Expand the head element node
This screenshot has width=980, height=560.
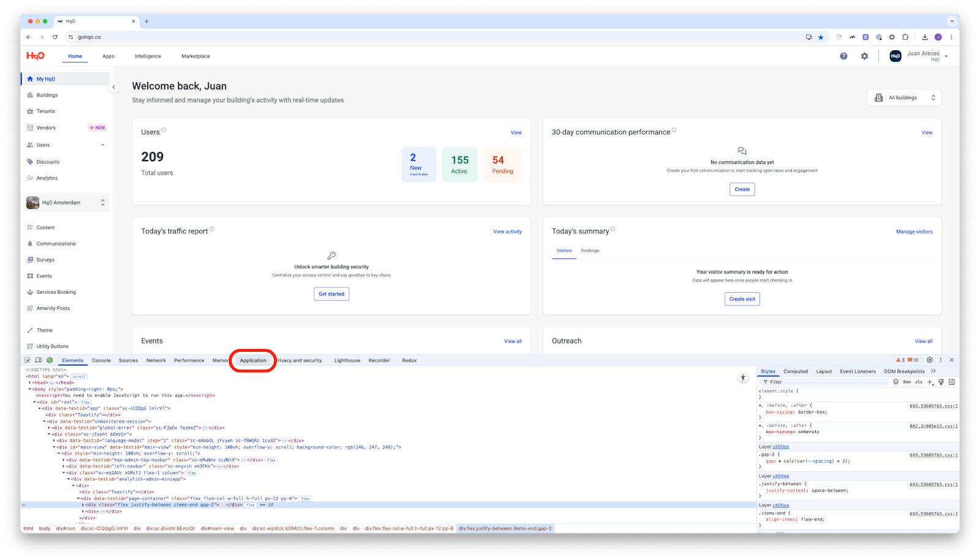[x=30, y=383]
